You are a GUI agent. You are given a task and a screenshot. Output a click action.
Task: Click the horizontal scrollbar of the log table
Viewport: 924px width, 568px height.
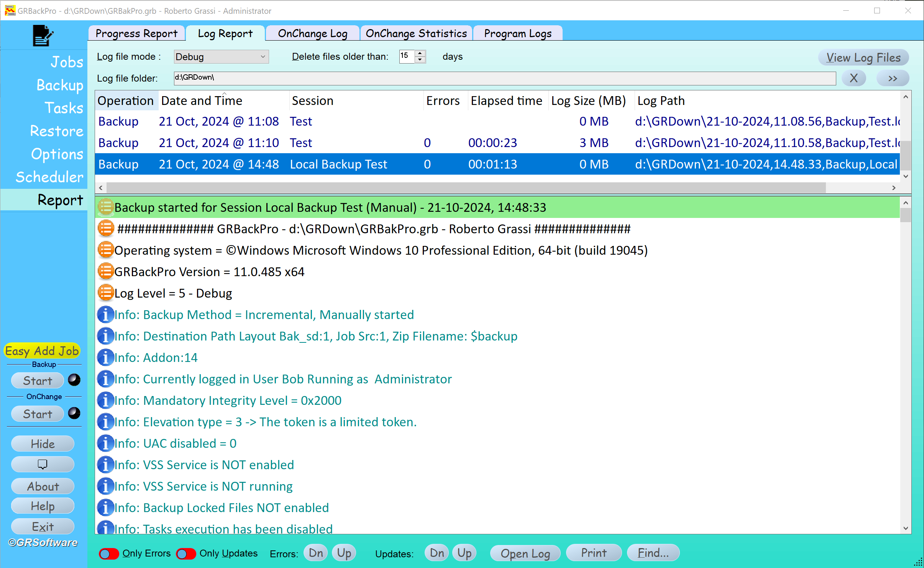click(466, 188)
